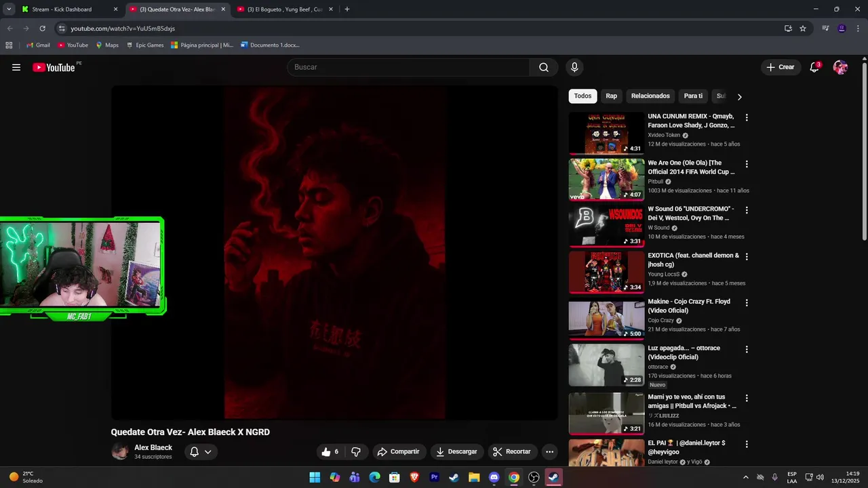Show more filter chips with the arrow
Viewport: 868px width, 488px height.
(x=739, y=96)
